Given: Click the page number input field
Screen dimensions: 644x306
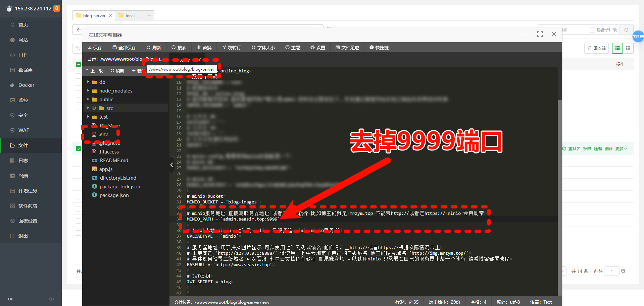Looking at the screenshot, I should coord(611,271).
